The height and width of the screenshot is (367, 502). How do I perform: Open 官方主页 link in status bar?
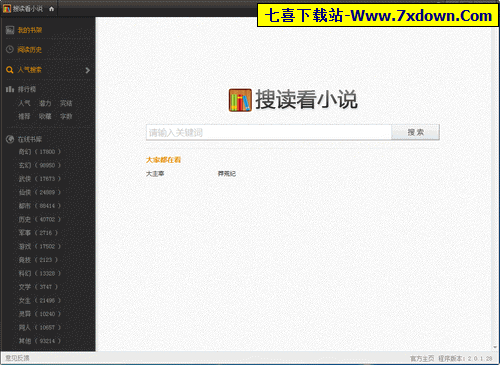click(422, 359)
